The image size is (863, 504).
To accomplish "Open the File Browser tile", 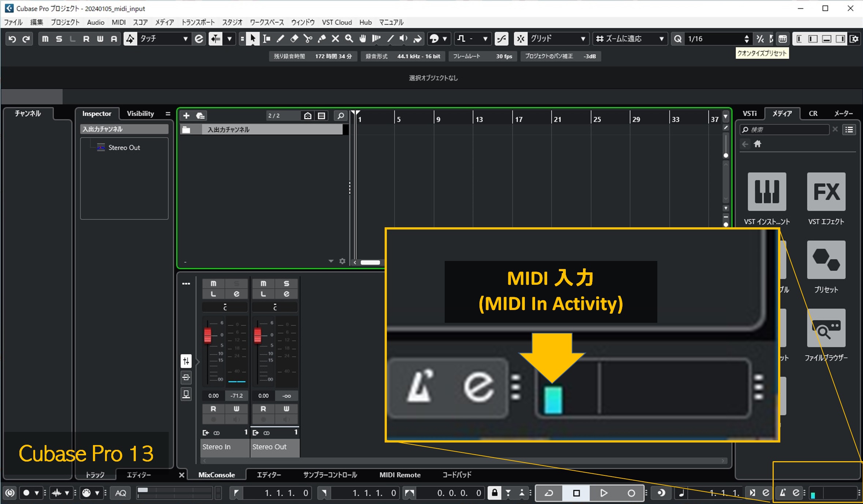I will click(x=826, y=328).
